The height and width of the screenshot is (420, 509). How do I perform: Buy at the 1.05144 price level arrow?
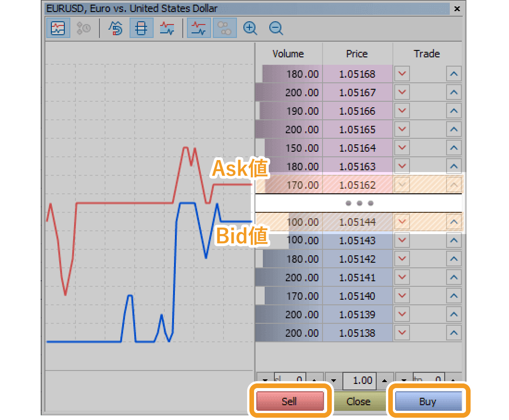(x=453, y=222)
